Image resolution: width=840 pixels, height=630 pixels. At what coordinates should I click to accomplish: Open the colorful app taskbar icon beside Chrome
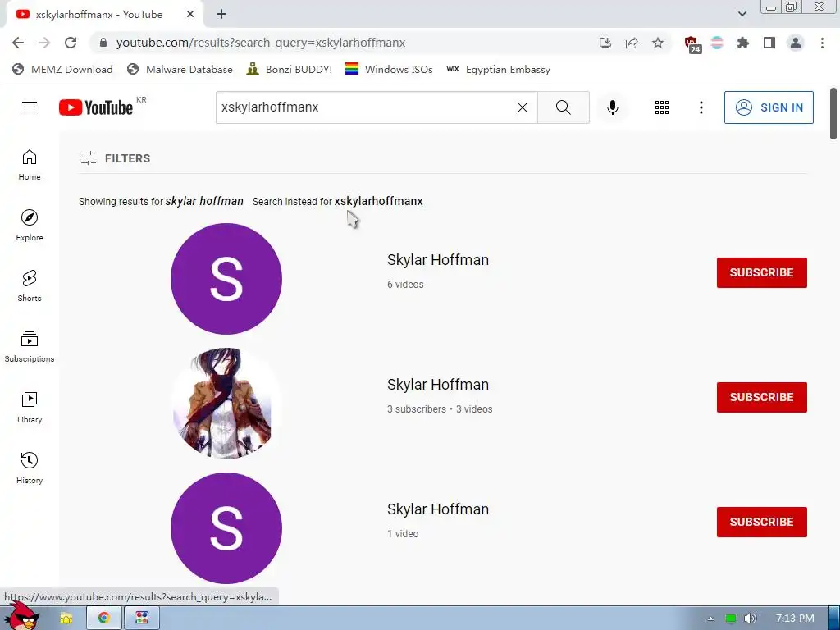coord(142,619)
